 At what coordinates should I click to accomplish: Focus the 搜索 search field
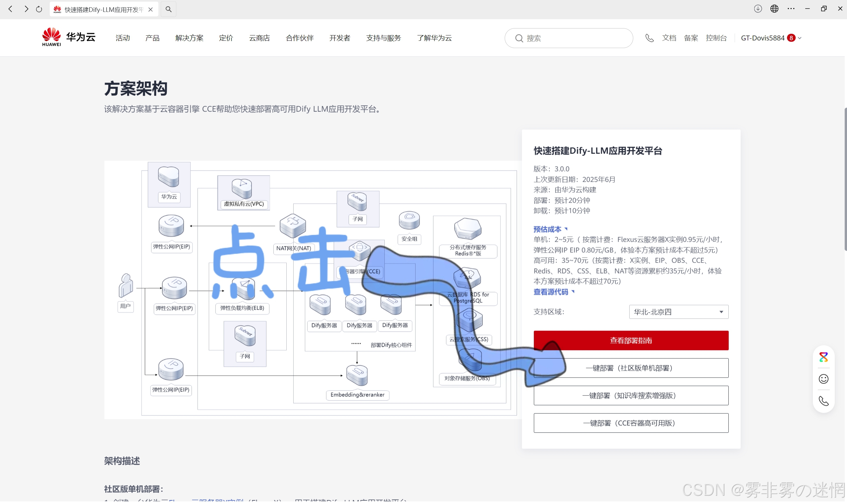pyautogui.click(x=569, y=38)
